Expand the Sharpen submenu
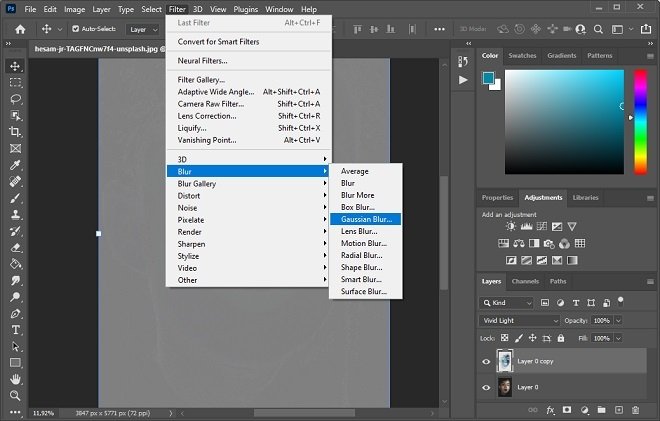The height and width of the screenshot is (421, 660). 248,244
